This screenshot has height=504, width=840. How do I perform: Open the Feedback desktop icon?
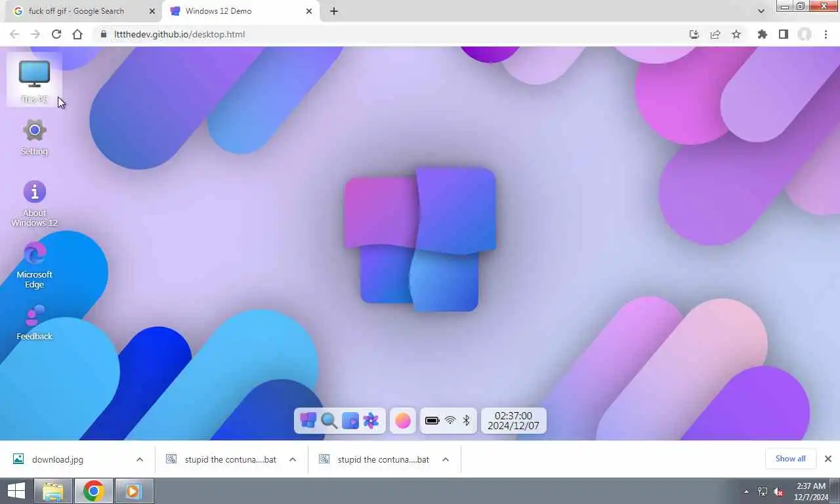coord(34,322)
